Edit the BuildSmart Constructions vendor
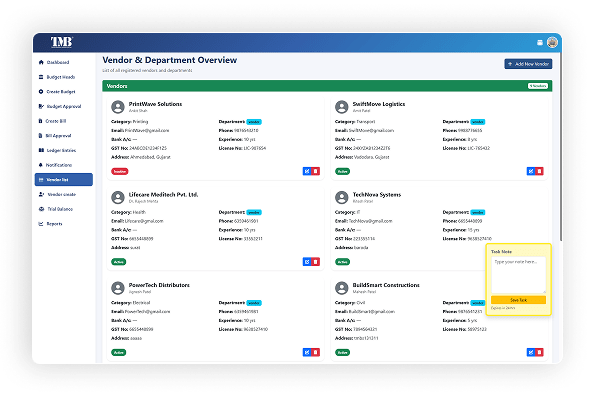Viewport: 591px width, 396px height. tap(531, 352)
